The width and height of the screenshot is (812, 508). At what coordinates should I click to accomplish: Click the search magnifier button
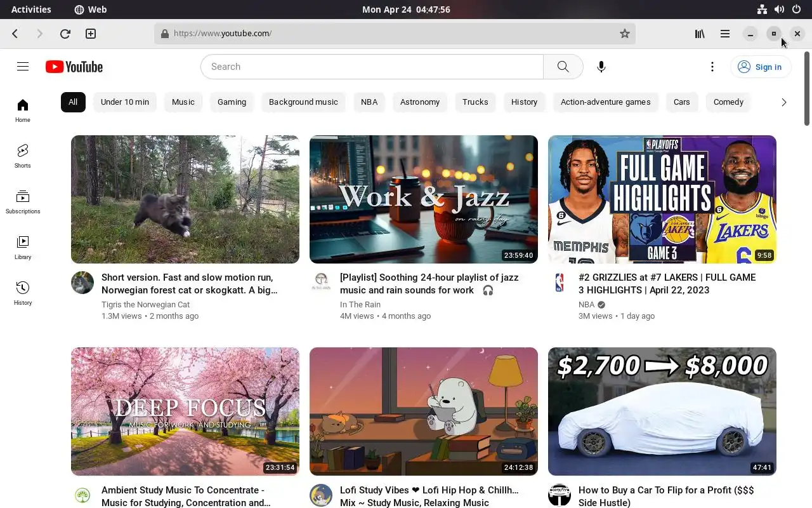coord(563,67)
